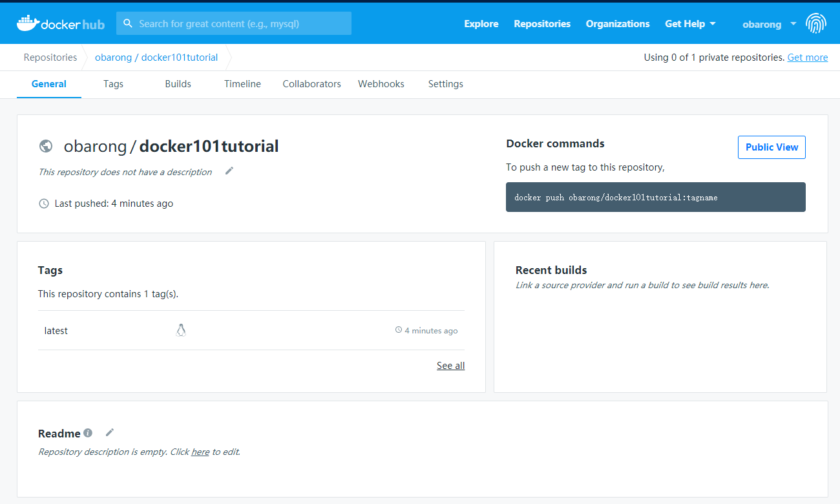Open the latest tag
Screen dimensions: 840x504
pyautogui.click(x=56, y=331)
